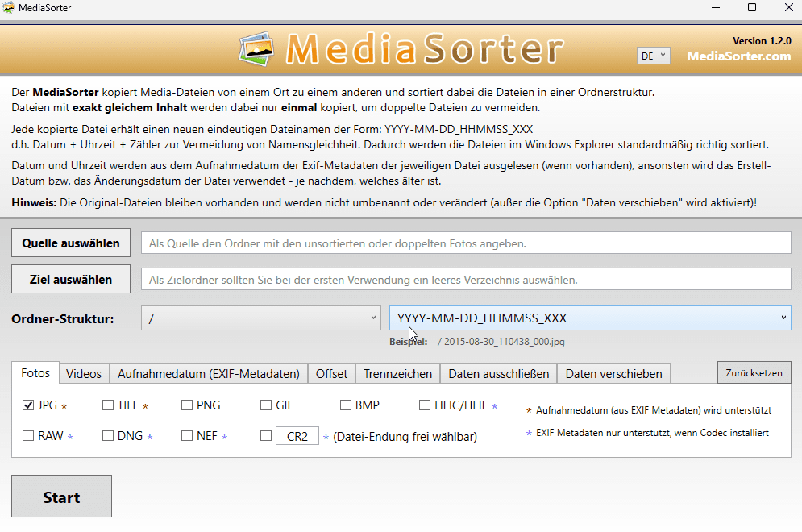Switch to the Videos tab
Image resolution: width=802 pixels, height=532 pixels.
(x=84, y=373)
